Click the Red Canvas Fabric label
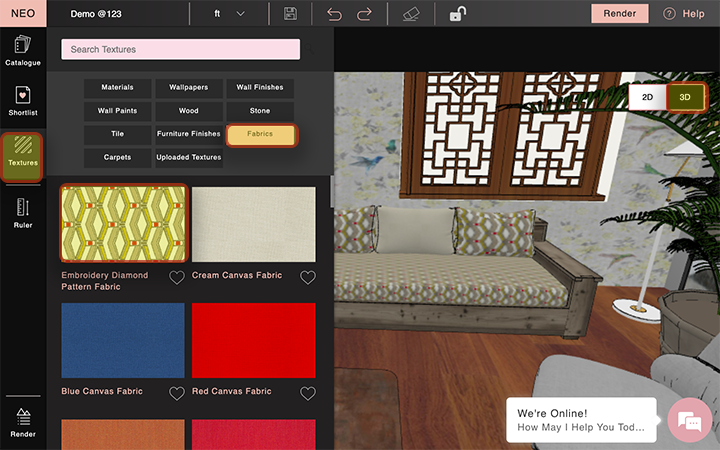This screenshot has width=720, height=450. pyautogui.click(x=231, y=391)
